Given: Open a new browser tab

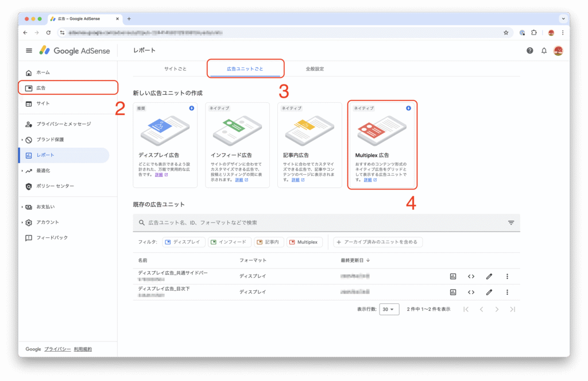Looking at the screenshot, I should click(x=129, y=19).
